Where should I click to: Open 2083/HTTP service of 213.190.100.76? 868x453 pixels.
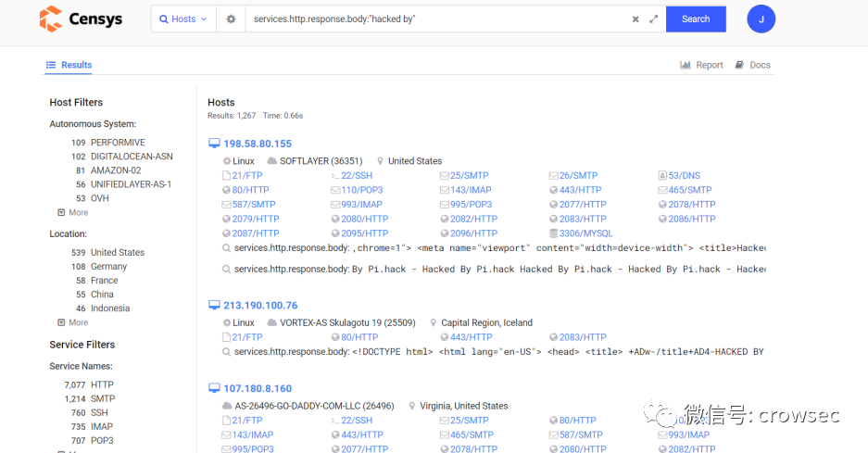(583, 337)
